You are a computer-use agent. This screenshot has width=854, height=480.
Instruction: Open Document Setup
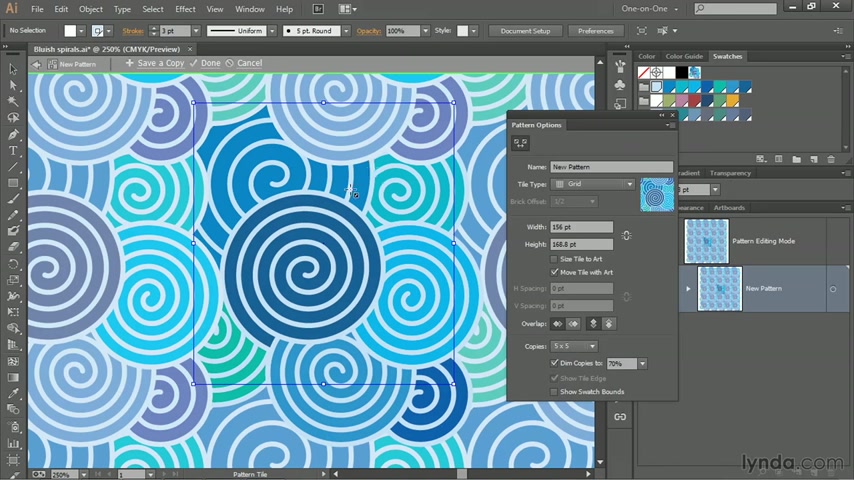pyautogui.click(x=526, y=31)
